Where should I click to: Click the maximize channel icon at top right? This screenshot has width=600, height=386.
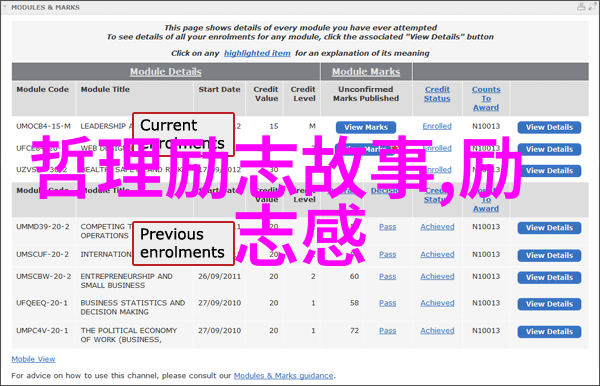[x=593, y=7]
